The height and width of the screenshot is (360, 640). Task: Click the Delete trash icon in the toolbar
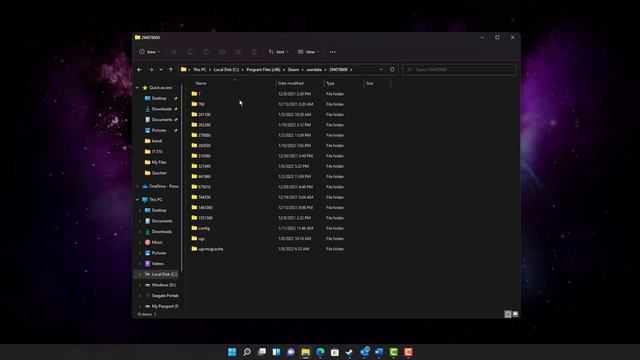(254, 52)
